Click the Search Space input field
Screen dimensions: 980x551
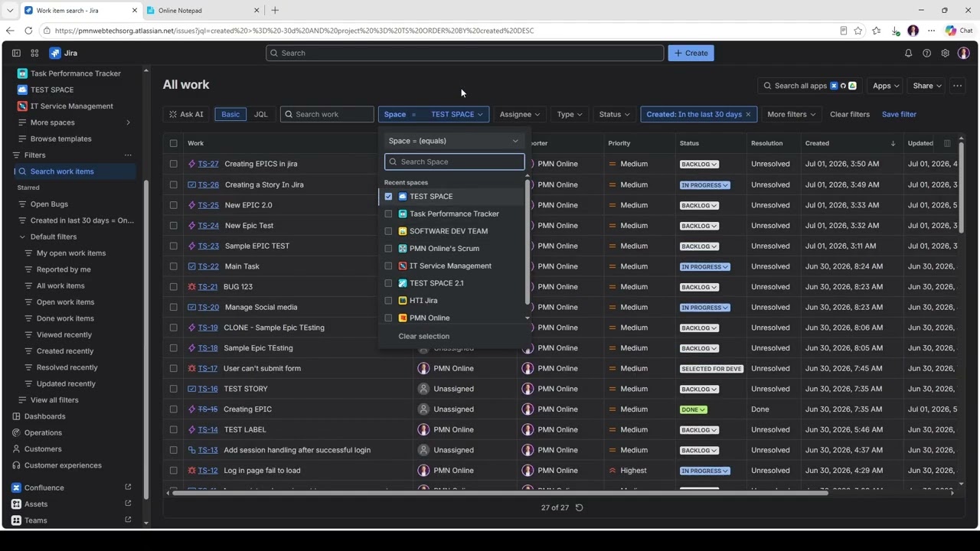[455, 161]
